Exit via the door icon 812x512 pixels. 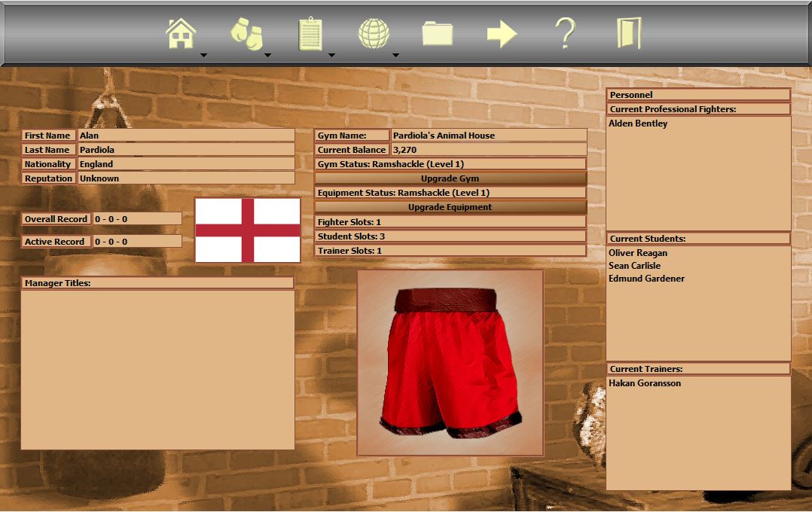point(629,33)
